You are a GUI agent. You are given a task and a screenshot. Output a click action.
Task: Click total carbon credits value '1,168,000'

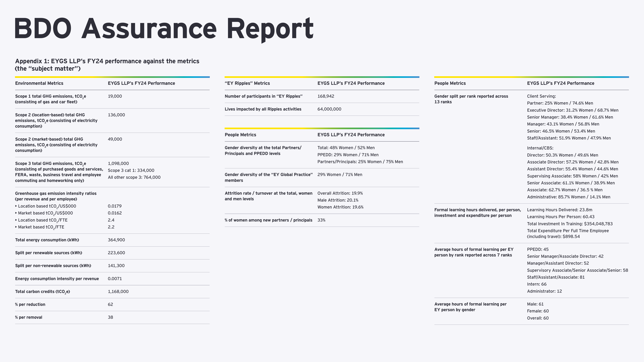[x=118, y=292]
